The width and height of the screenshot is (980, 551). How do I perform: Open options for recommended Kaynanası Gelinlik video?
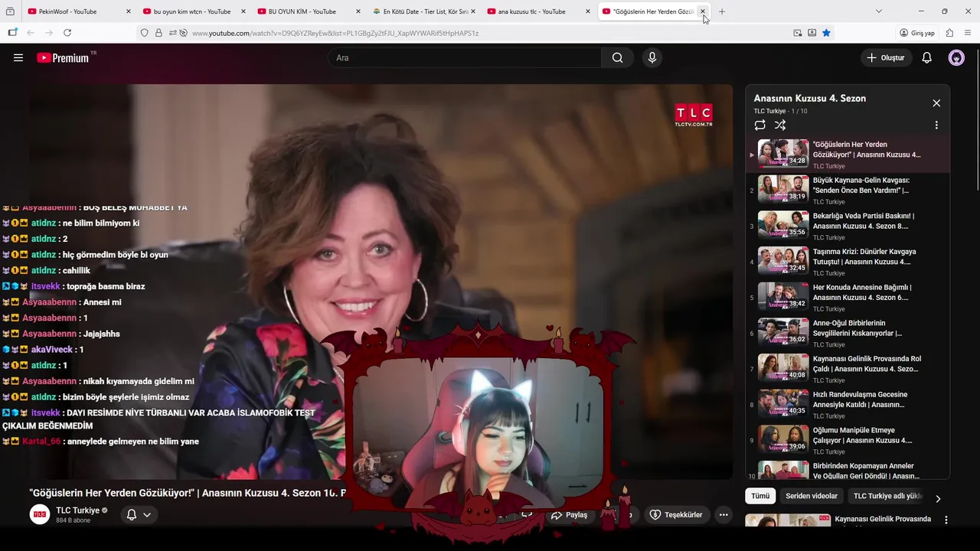(946, 520)
